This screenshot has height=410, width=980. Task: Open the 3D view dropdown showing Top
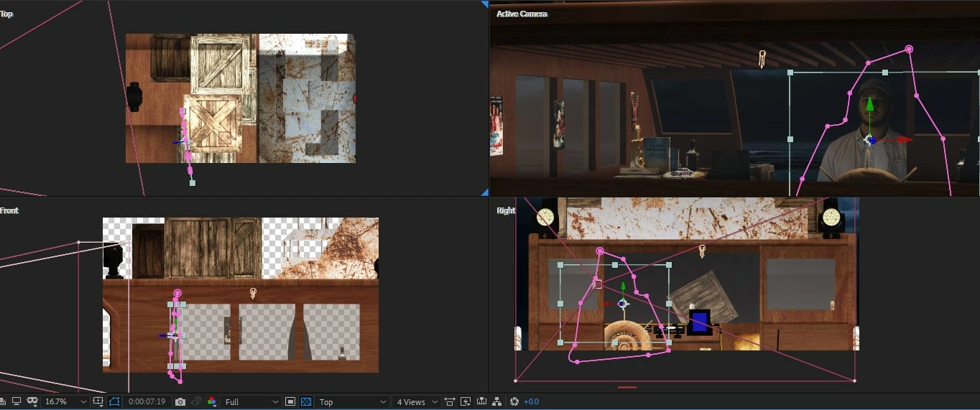353,402
